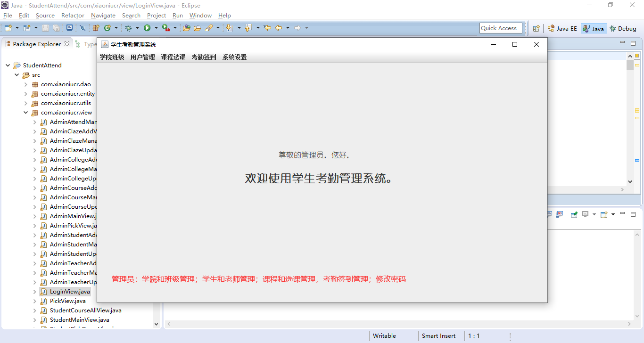Click the Forward navigation arrow icon

[x=297, y=28]
